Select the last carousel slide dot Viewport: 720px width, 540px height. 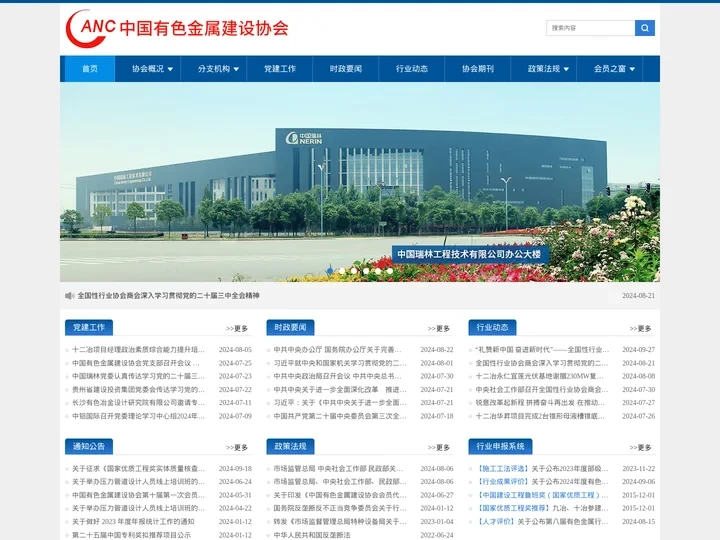(x=389, y=271)
